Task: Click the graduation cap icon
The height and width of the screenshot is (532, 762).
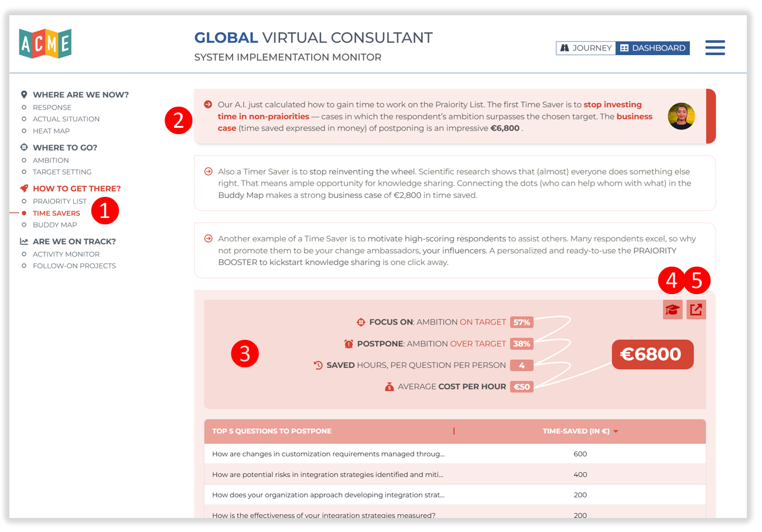Action: pos(673,309)
